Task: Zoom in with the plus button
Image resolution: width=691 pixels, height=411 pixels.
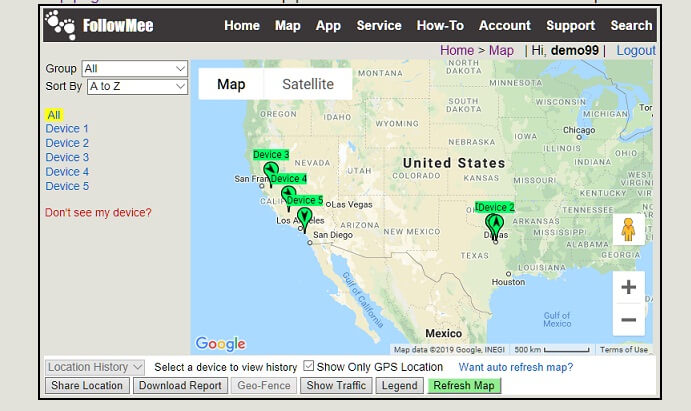Action: click(628, 287)
